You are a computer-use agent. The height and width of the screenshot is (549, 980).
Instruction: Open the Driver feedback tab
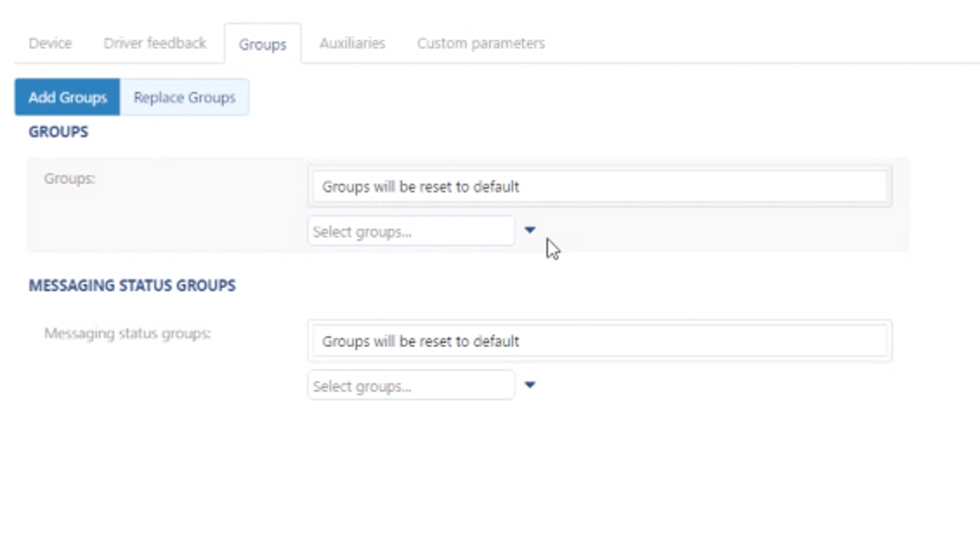click(x=155, y=43)
